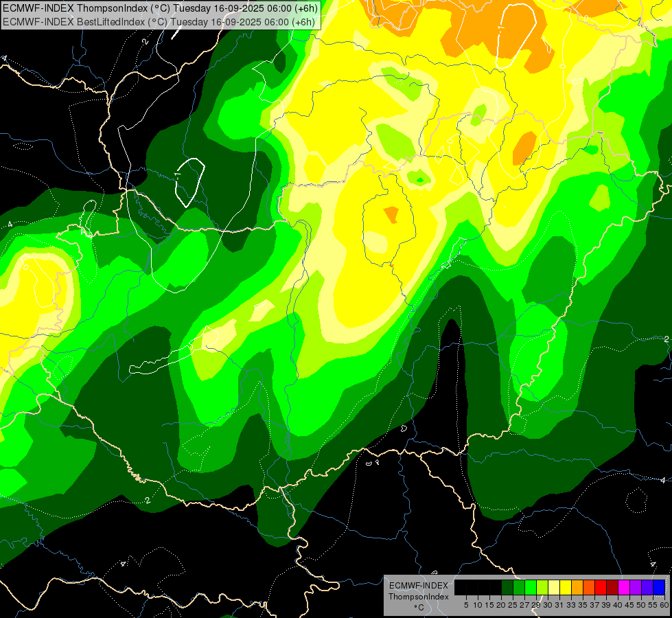Click the legend tick value 10

click(478, 605)
